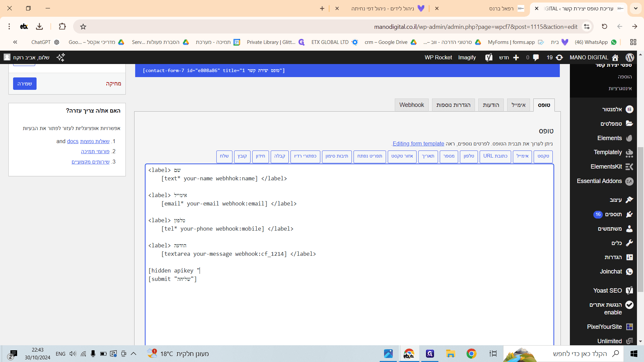Viewport: 644px width, 362px height.
Task: Open the browser extensions puzzle icon
Action: [x=62, y=26]
